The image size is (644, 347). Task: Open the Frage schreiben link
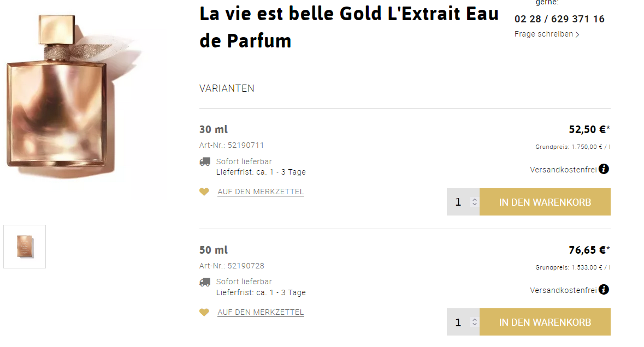pyautogui.click(x=543, y=34)
